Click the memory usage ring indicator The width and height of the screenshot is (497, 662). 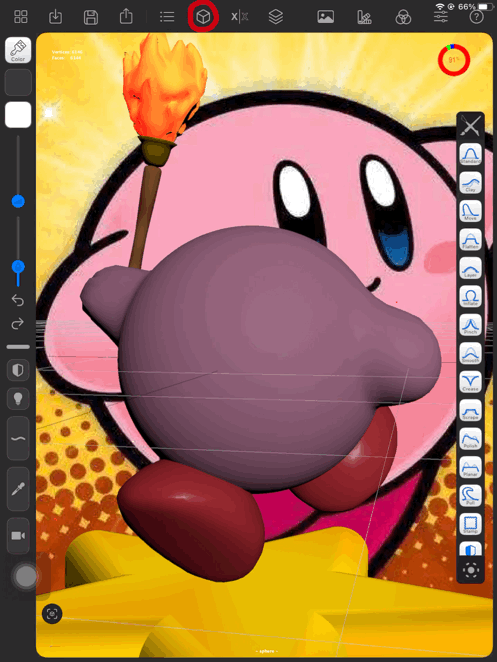pyautogui.click(x=454, y=60)
